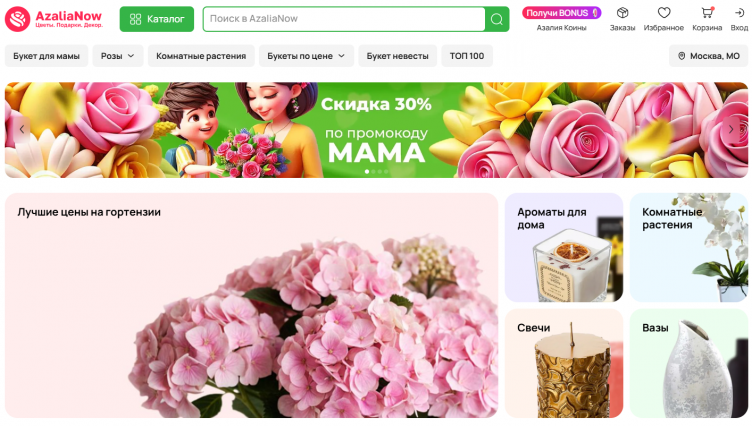Screen dimensions: 752x426
Task: Click the search magnifier button
Action: (497, 19)
